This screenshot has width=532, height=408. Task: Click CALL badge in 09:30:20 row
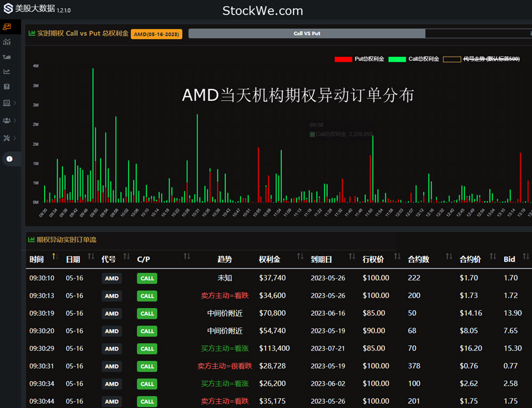[x=147, y=331]
